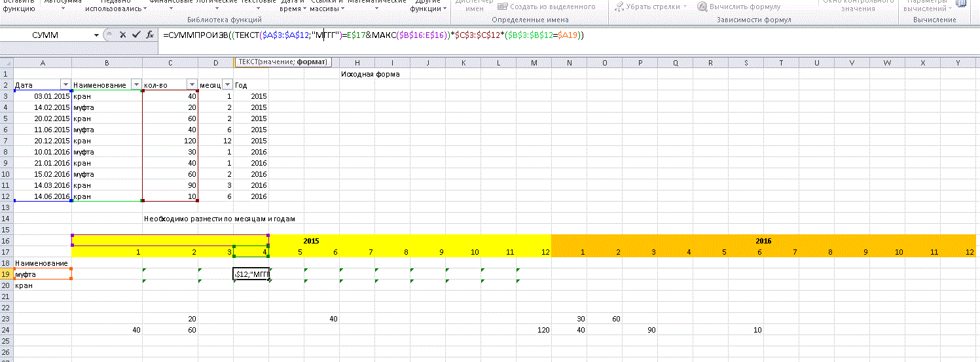The height and width of the screenshot is (362, 980).
Task: Click month 12 in the yellow 2015 block
Action: (x=534, y=252)
